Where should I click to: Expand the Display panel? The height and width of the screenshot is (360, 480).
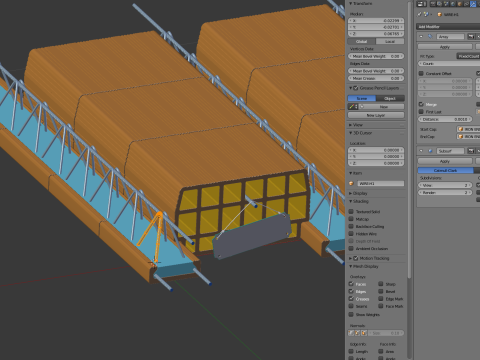[351, 193]
